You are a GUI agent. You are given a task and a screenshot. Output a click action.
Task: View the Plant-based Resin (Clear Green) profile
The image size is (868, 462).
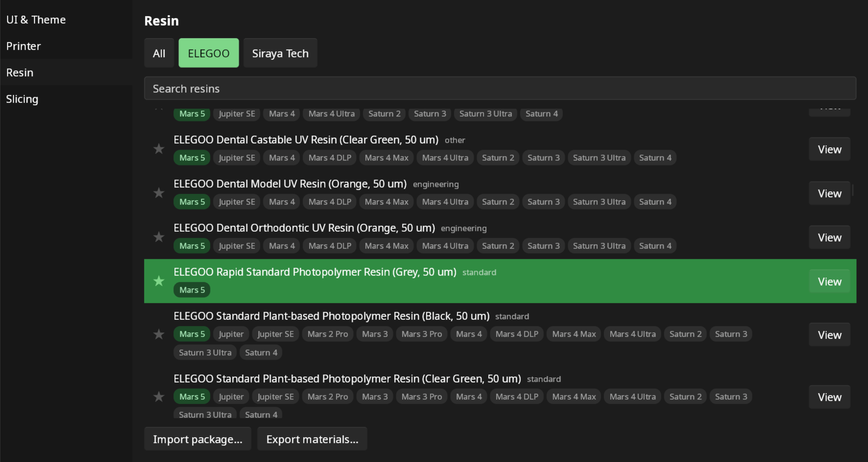pos(829,397)
